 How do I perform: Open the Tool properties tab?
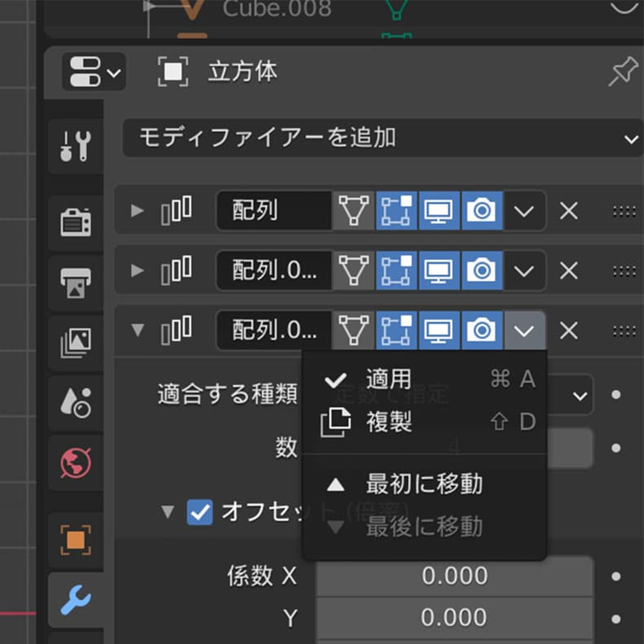pyautogui.click(x=75, y=147)
